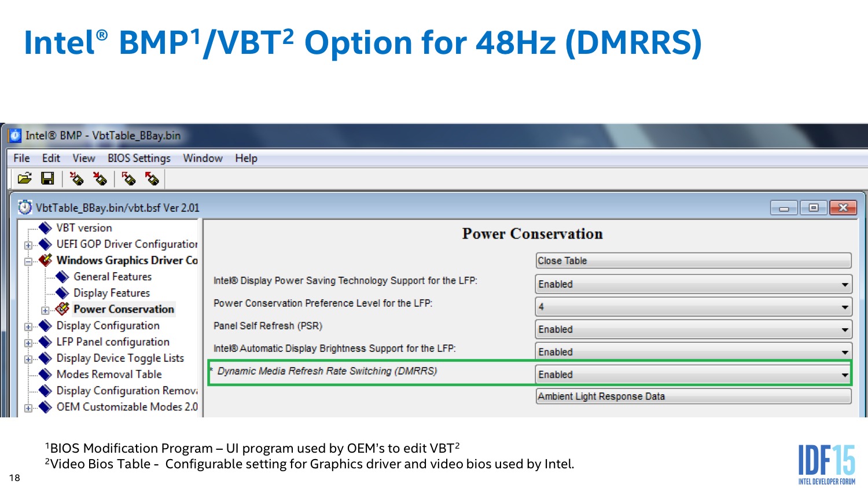Click the open file folder icon
This screenshot has width=868, height=488.
click(x=24, y=178)
